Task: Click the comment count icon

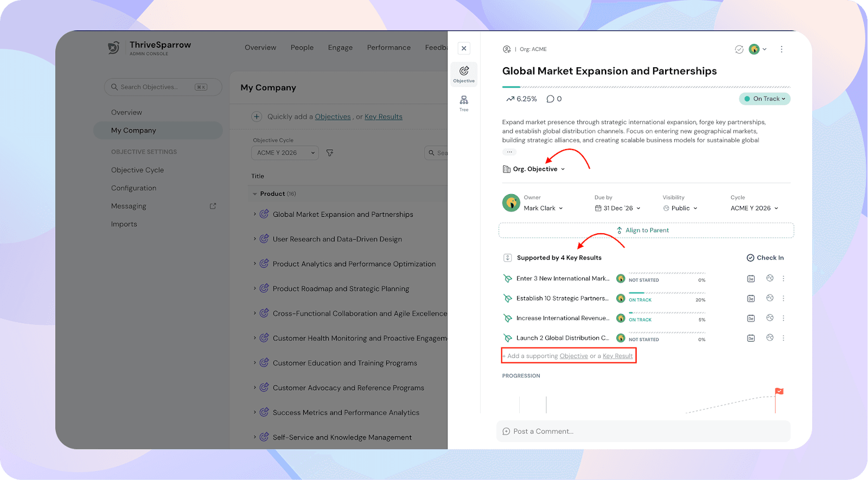Action: [551, 99]
